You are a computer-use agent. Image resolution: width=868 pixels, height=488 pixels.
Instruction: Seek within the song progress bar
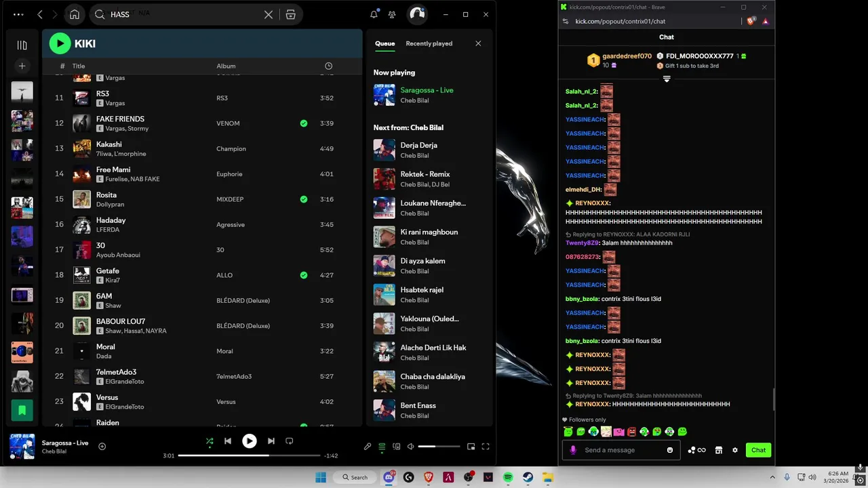coord(249,455)
